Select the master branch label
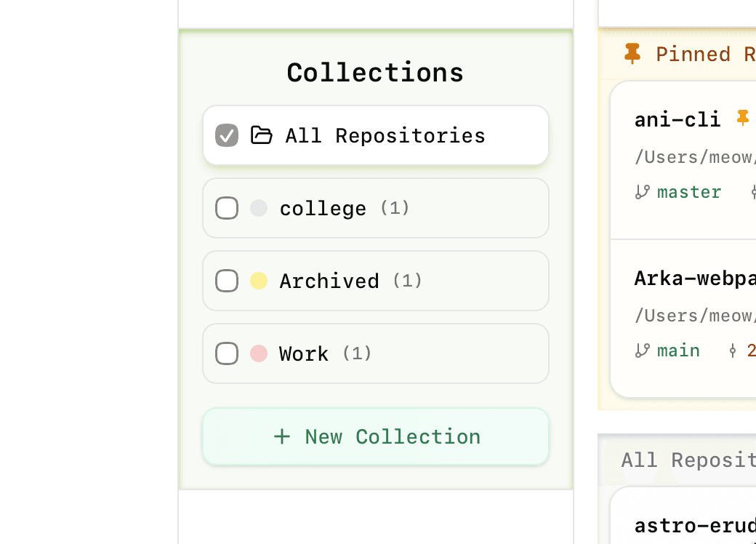Viewport: 756px width, 544px height. pos(688,192)
